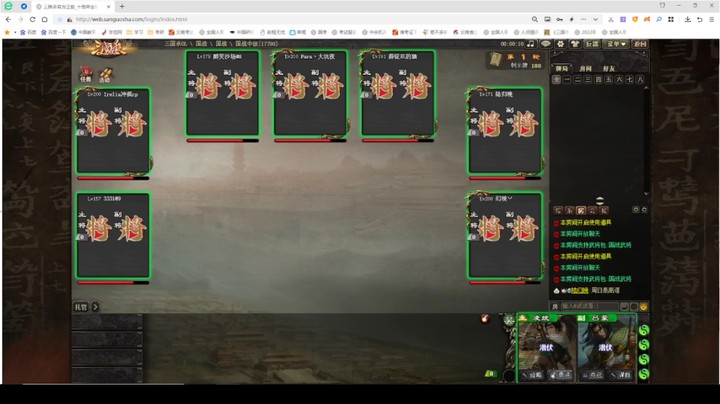This screenshot has height=404, width=720.
Task: Expand the address bar dropdown chevron
Action: [x=596, y=19]
